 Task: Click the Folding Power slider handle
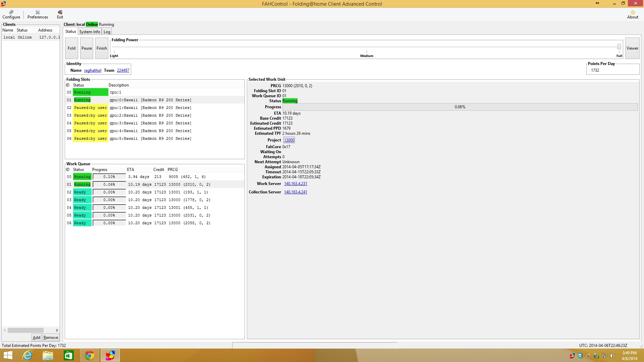[x=619, y=47]
